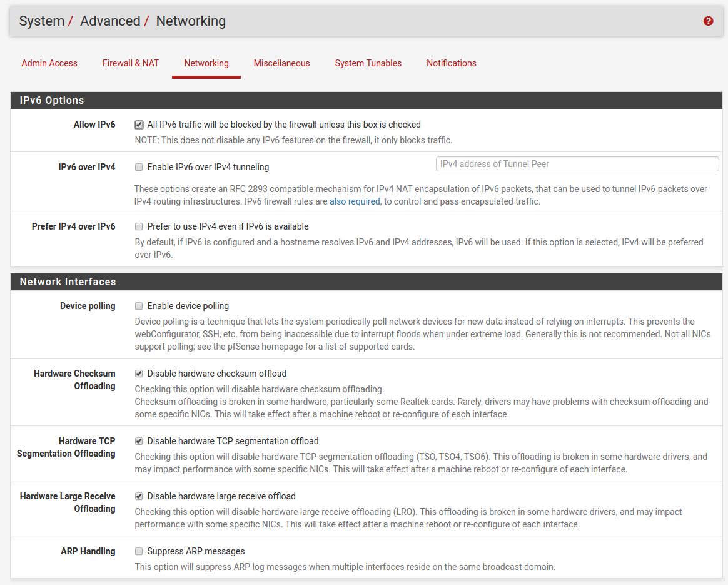
Task: Enable device polling checkbox
Action: click(x=139, y=307)
